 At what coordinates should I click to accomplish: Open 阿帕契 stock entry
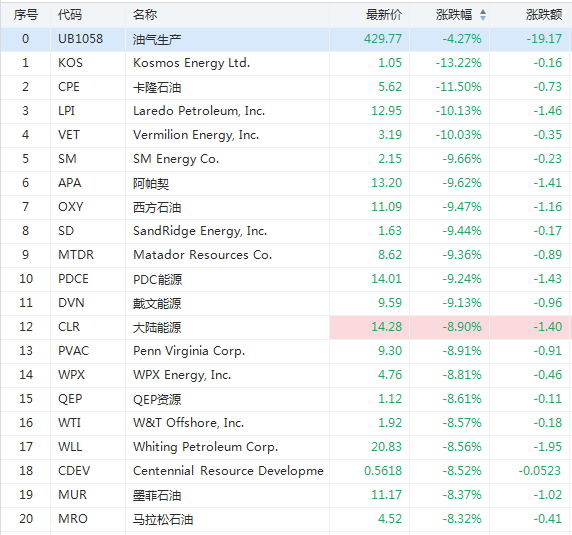click(x=151, y=183)
